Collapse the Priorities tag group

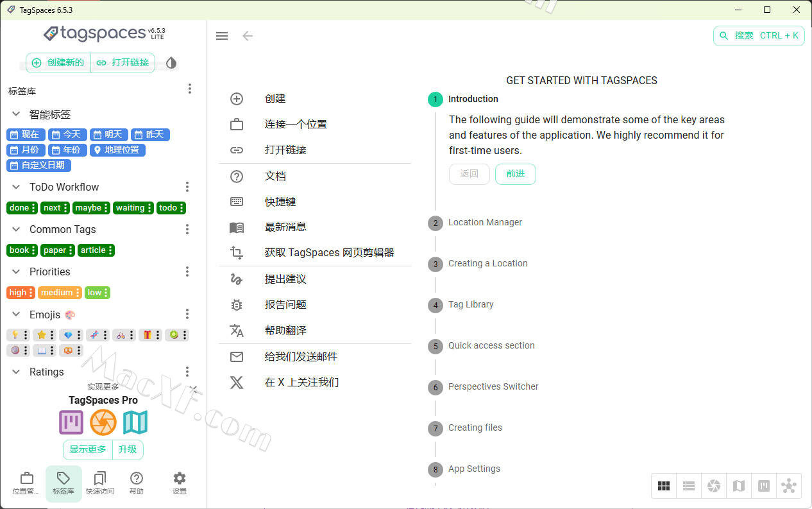coord(16,272)
